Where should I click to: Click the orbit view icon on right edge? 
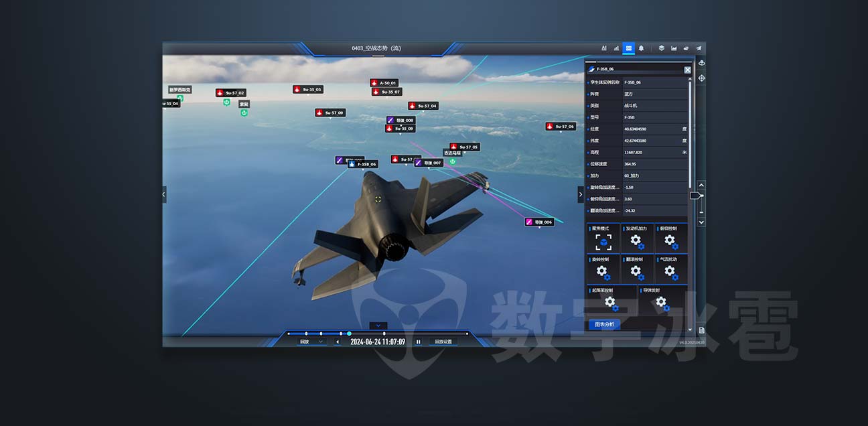click(x=701, y=63)
